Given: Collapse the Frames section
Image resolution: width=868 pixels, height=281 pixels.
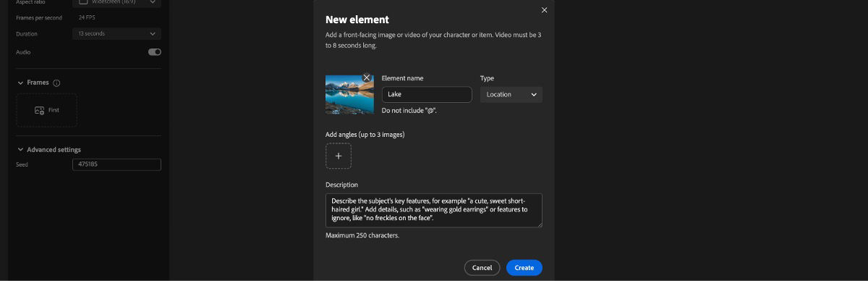Looking at the screenshot, I should [20, 83].
